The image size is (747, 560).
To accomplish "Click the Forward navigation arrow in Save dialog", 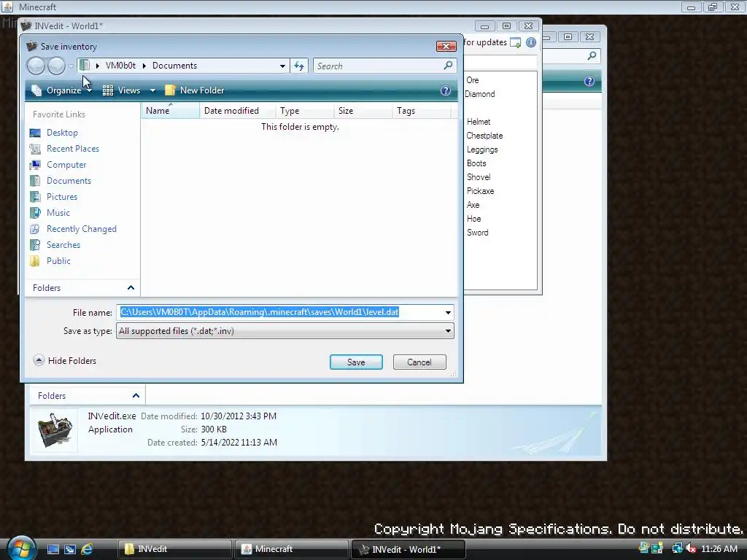I will (56, 66).
